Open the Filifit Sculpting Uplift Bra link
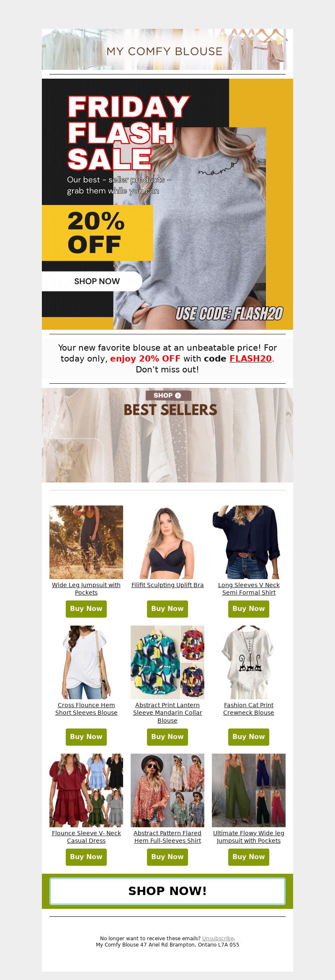The image size is (335, 980). [167, 585]
